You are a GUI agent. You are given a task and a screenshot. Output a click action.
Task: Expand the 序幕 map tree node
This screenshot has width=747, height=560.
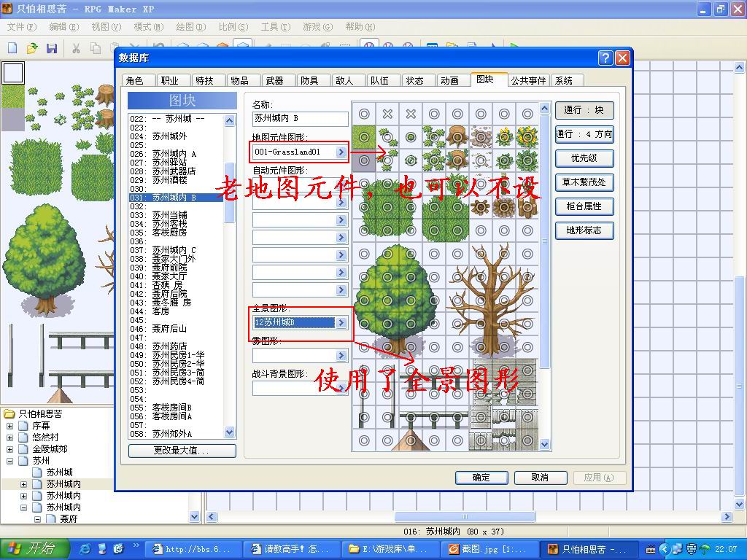(9, 426)
